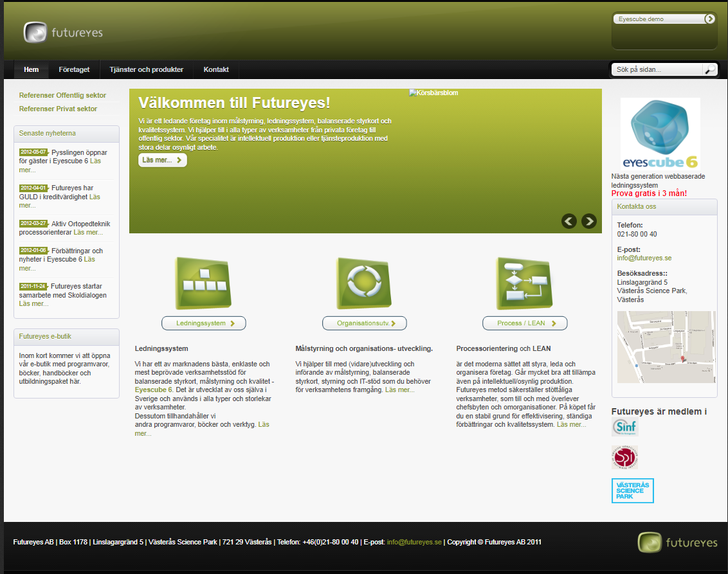Click the Sinf membership logo

[625, 427]
